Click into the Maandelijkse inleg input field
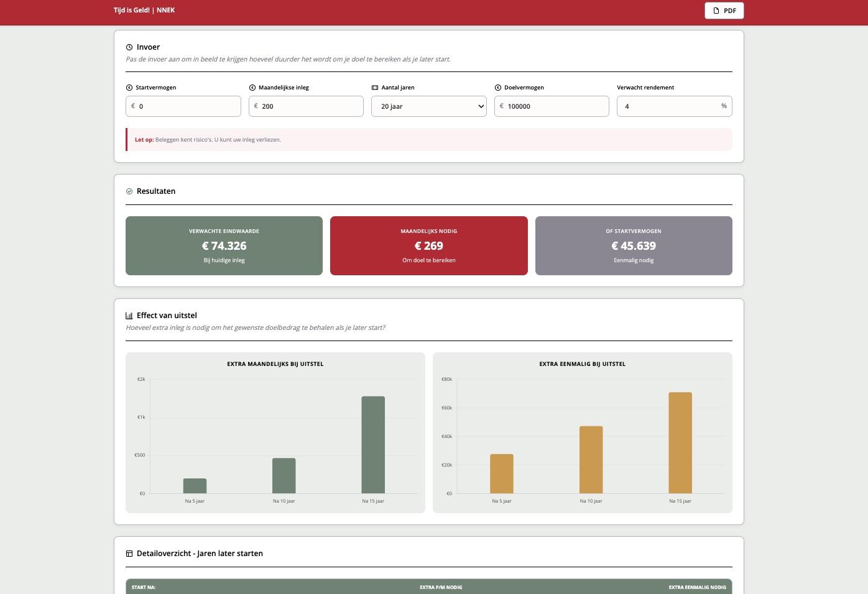Screen dimensions: 868x594 pos(310,106)
